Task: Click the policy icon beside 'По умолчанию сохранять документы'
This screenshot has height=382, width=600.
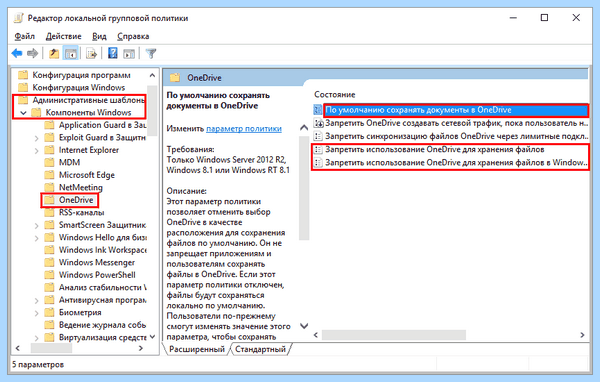Action: point(318,110)
